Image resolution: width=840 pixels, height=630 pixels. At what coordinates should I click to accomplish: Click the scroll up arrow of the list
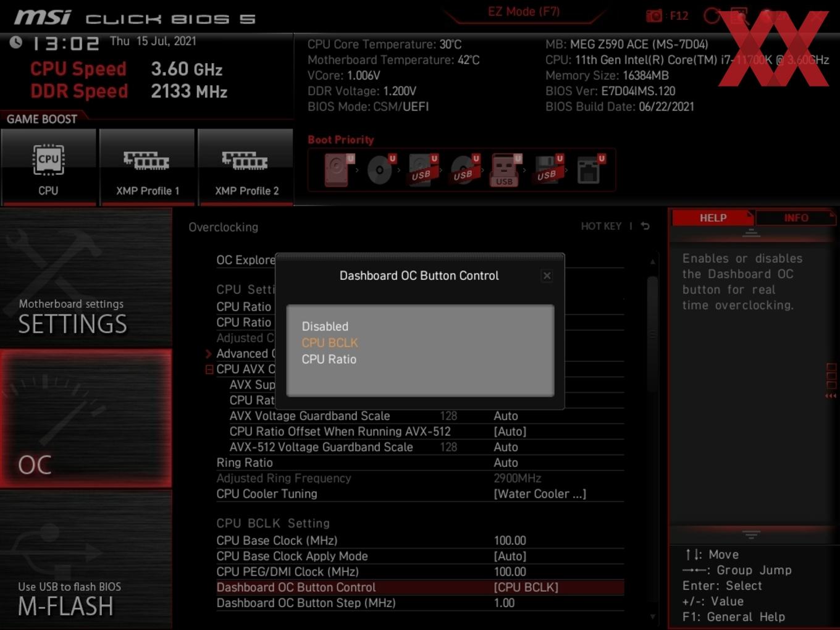pos(653,262)
